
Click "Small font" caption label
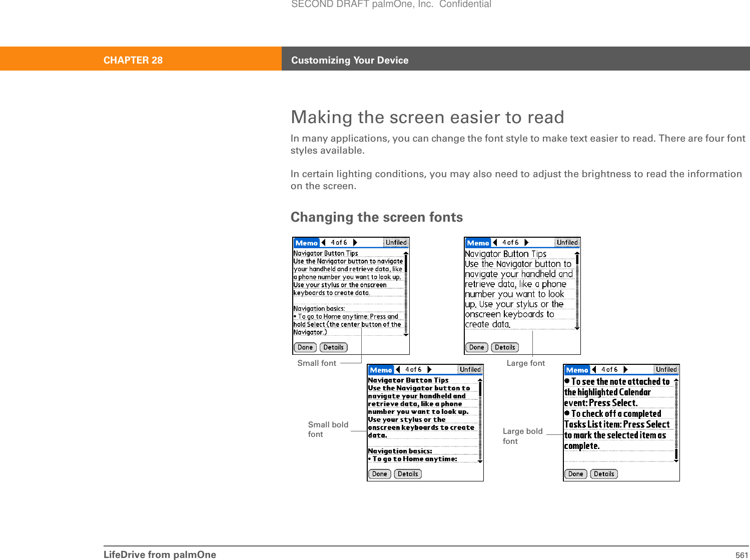coord(317,363)
